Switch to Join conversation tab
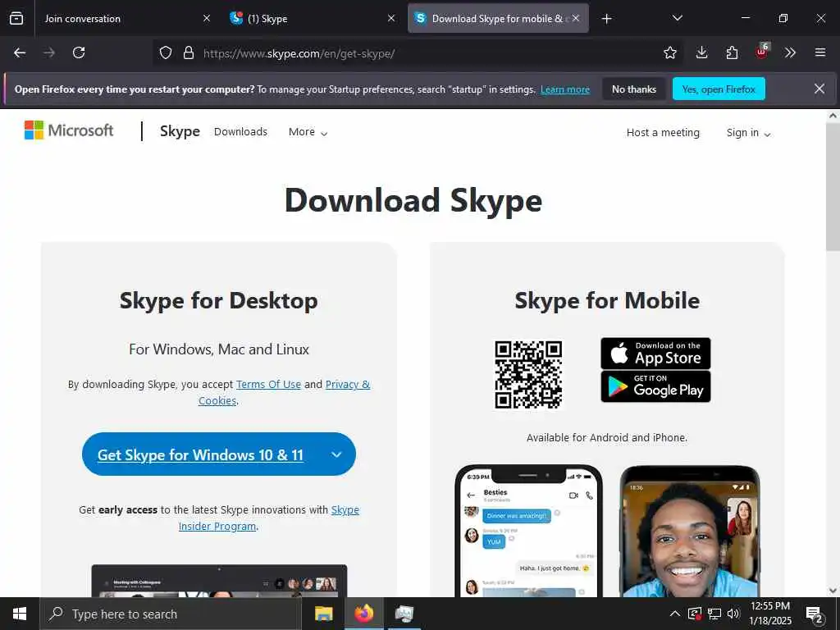Viewport: 840px width, 630px height. pos(126,18)
